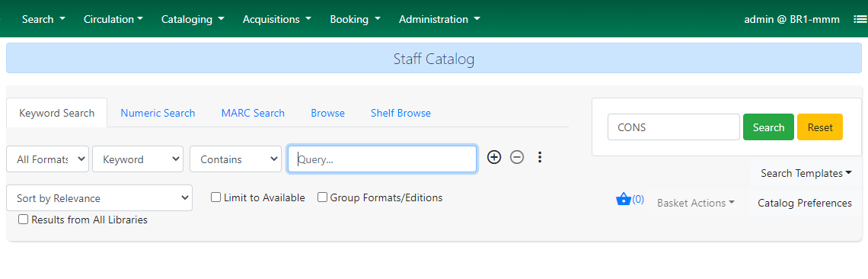This screenshot has height=279, width=868.
Task: Open the list menu icon beside admin
Action: coord(860,19)
